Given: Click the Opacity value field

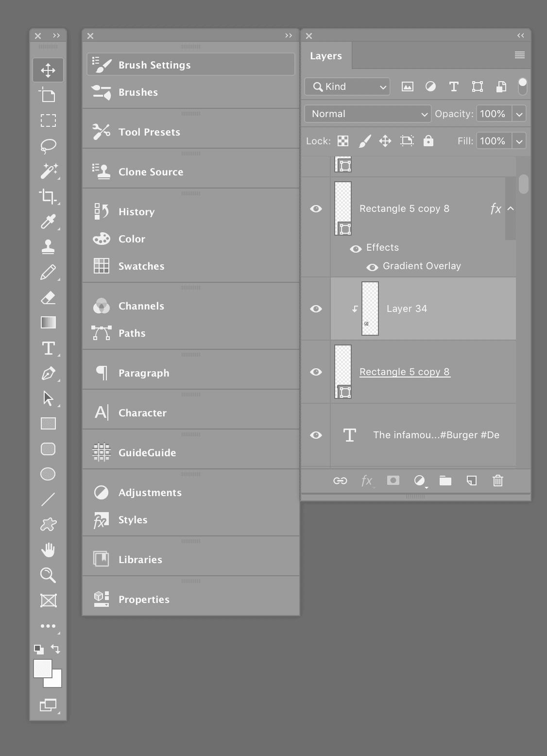Looking at the screenshot, I should point(493,114).
